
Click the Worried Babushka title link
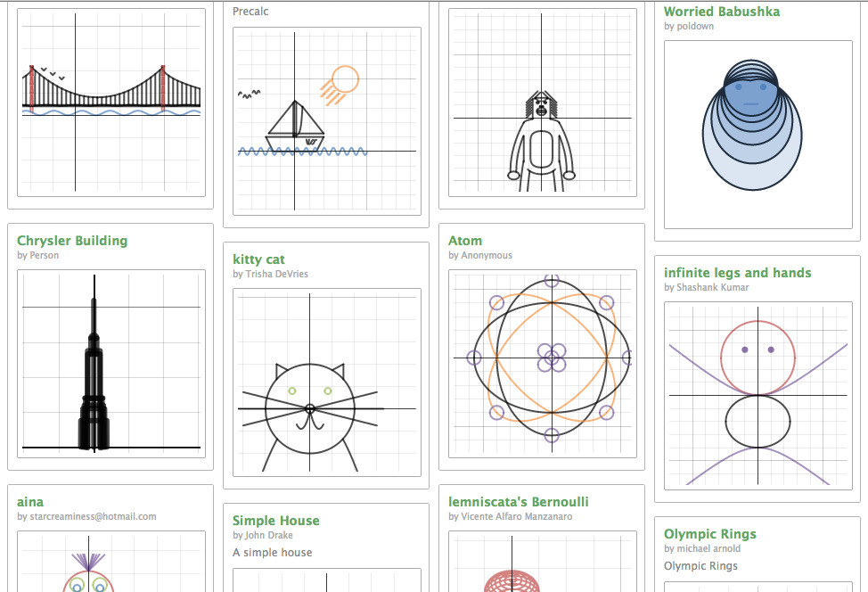(x=722, y=12)
